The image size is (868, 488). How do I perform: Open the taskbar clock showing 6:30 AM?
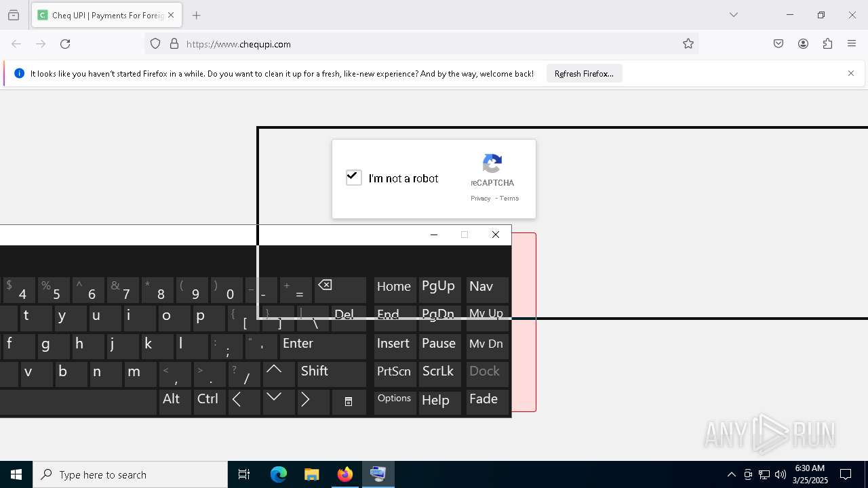(x=810, y=474)
